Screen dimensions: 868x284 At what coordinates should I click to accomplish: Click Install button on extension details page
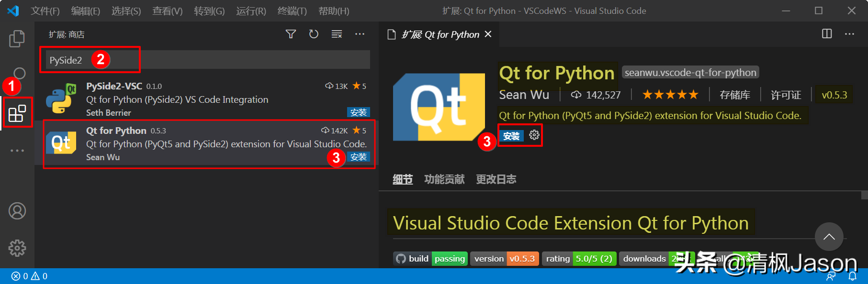[511, 136]
